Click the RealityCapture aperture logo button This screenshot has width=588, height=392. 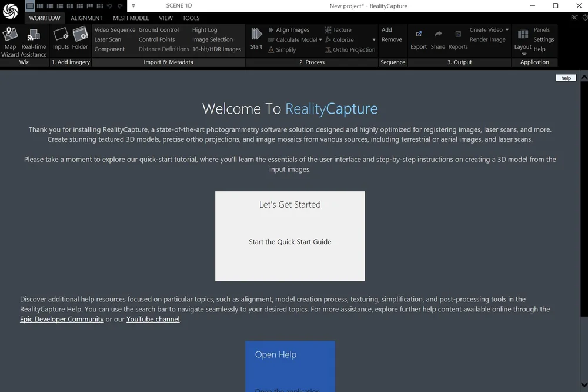11,11
